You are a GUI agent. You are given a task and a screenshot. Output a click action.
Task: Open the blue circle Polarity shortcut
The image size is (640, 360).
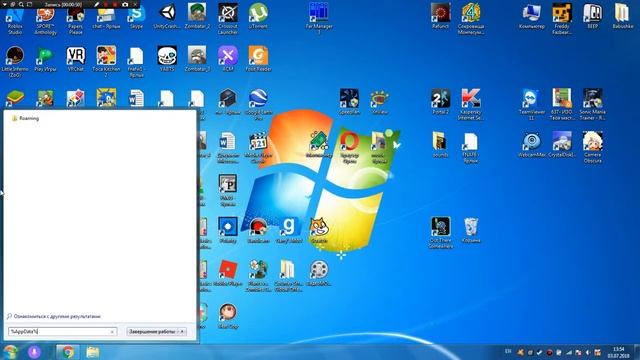pyautogui.click(x=228, y=230)
